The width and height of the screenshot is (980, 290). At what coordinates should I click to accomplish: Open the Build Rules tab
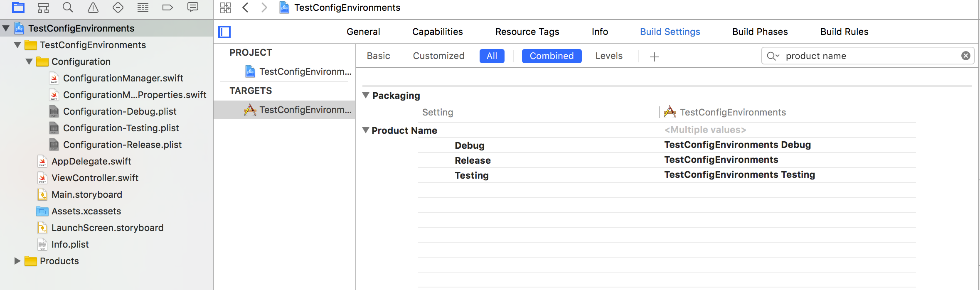844,32
